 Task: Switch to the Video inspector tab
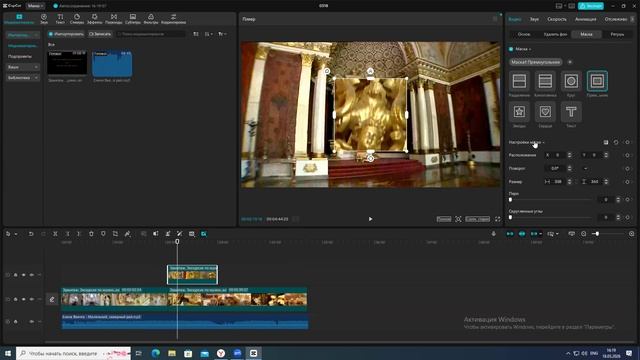515,19
